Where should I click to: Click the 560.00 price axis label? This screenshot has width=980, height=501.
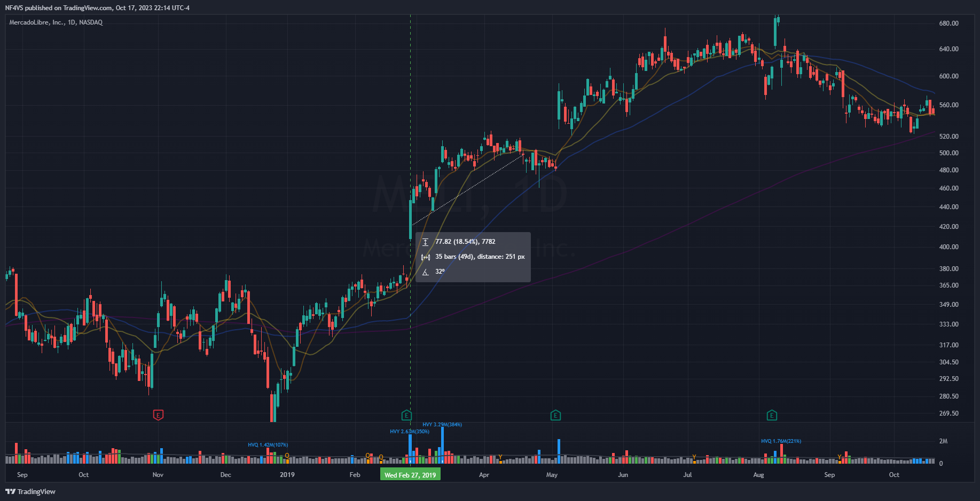tap(948, 105)
